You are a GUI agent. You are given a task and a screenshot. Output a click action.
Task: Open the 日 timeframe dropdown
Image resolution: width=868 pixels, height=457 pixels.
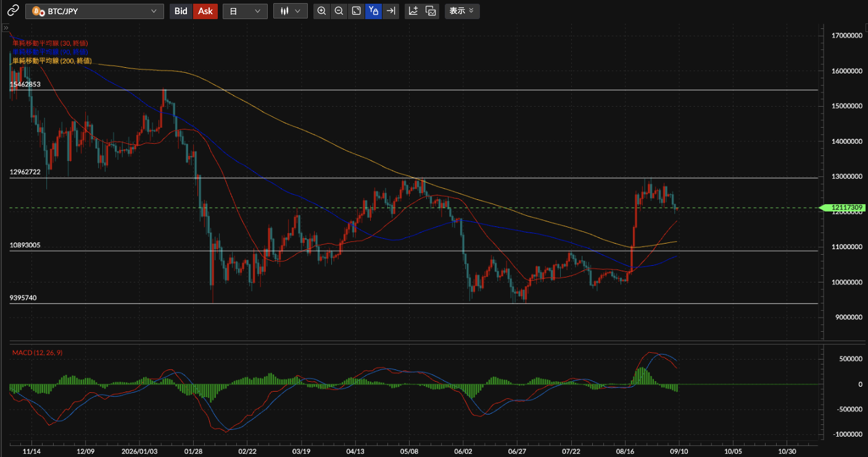tap(245, 11)
